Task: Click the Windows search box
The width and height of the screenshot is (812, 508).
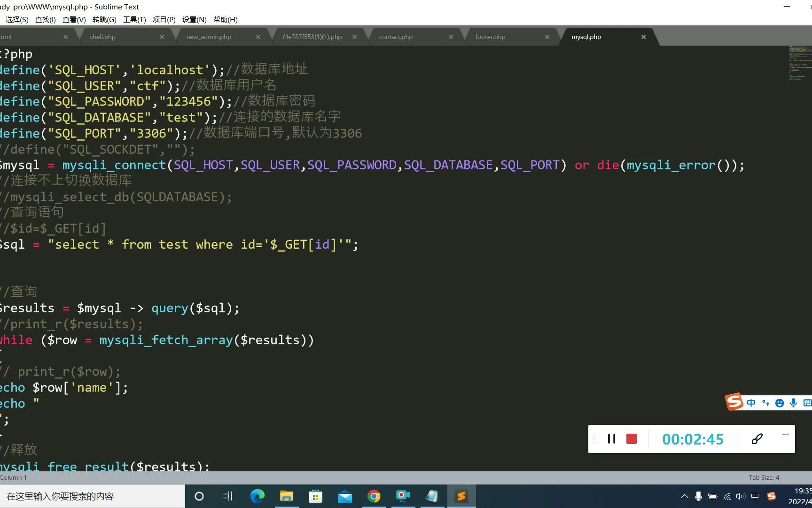Action: [92, 496]
